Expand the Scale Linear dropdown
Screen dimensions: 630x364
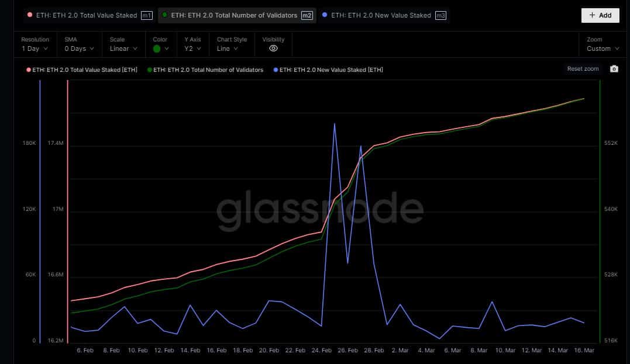123,48
